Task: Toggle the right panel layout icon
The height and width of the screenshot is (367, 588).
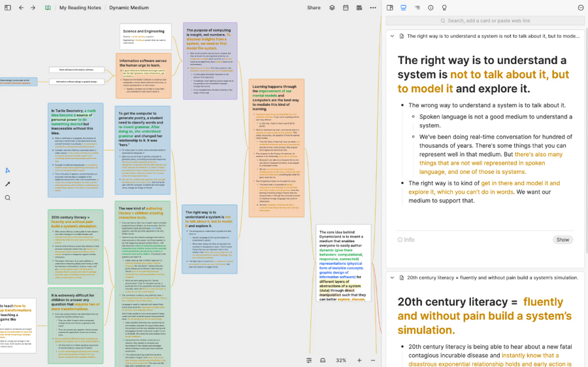Action: point(389,8)
